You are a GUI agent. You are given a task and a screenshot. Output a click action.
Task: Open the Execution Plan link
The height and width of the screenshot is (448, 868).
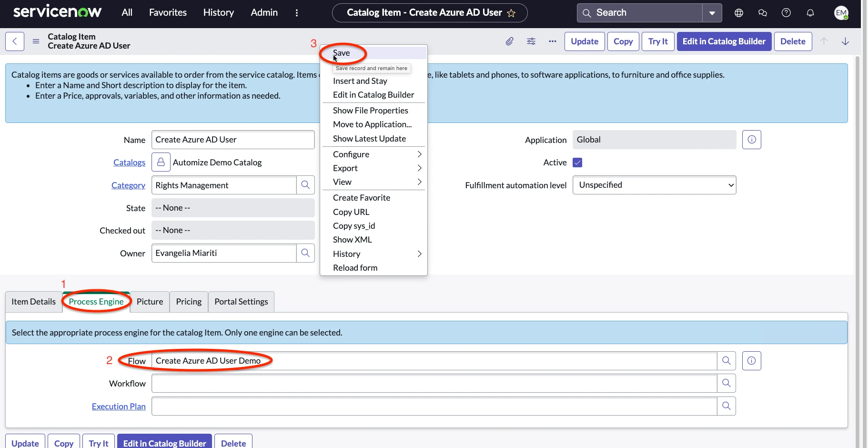(119, 406)
